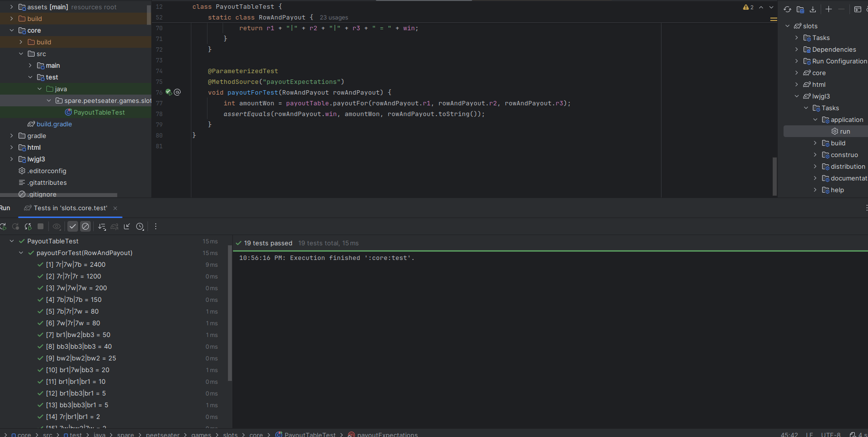Toggle the Show Passed checkmark filter
Image resolution: width=868 pixels, height=437 pixels.
point(73,226)
